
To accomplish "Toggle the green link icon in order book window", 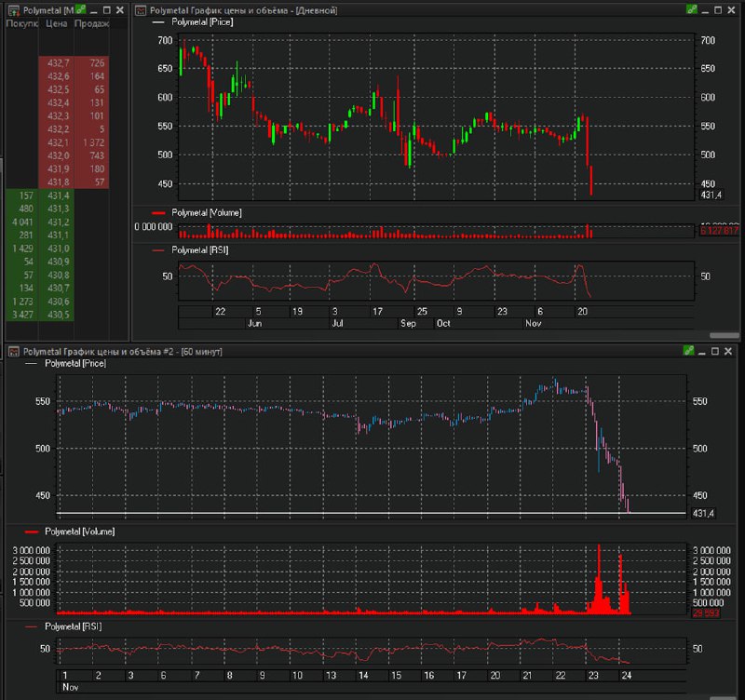I will pos(81,9).
